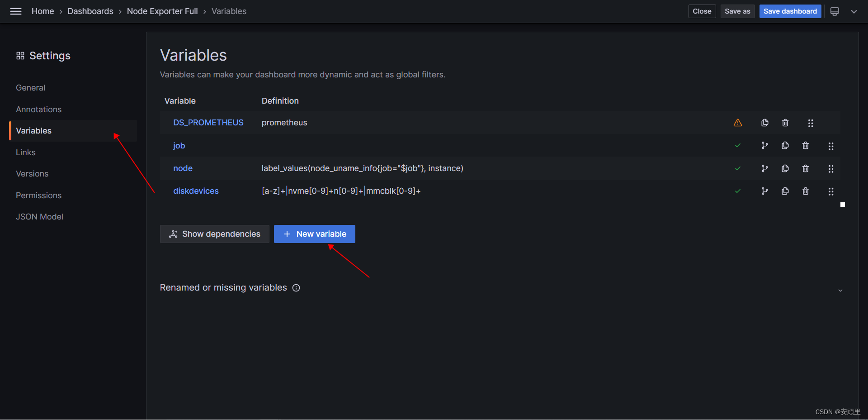868x420 pixels.
Task: Click the diskdevices row green checkmark
Action: point(738,191)
